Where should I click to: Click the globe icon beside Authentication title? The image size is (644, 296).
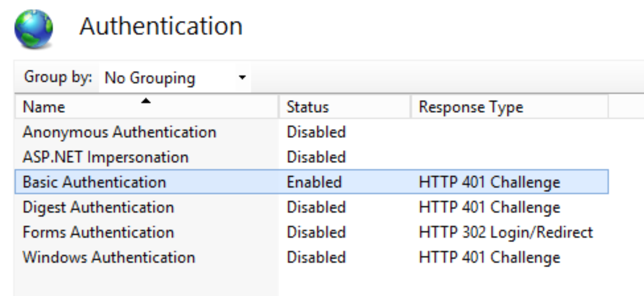point(33,28)
